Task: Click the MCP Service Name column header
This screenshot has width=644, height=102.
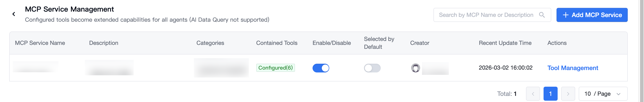Action: (40, 43)
